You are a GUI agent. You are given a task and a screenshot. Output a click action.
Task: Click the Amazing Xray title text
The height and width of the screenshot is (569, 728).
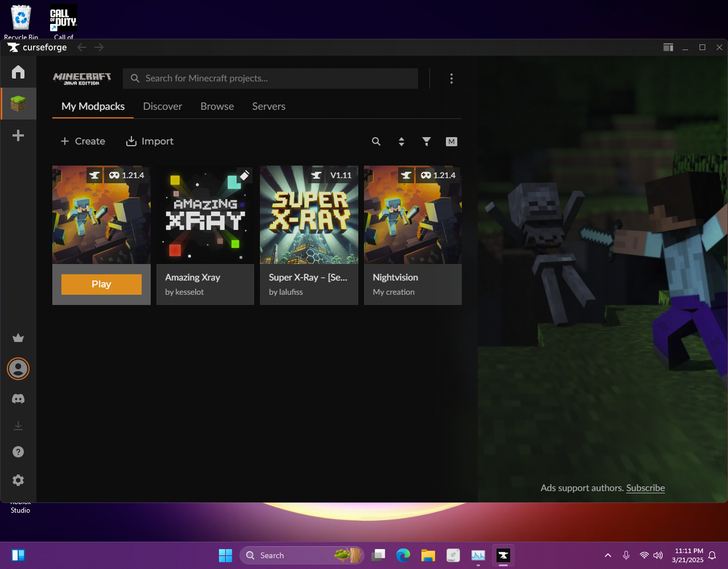[x=193, y=278]
